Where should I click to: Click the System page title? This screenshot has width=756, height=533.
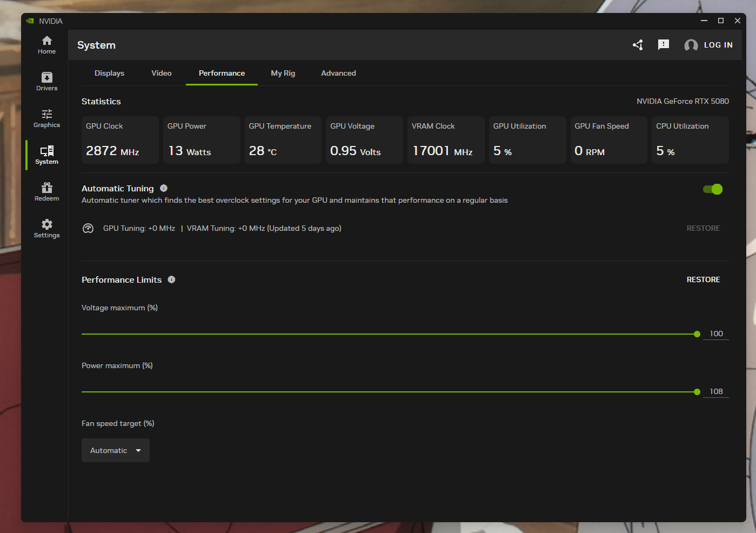(96, 45)
